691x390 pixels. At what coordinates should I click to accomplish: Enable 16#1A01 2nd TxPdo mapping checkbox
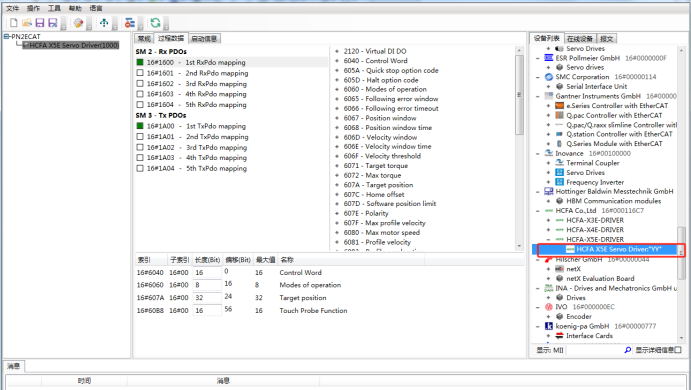(140, 137)
